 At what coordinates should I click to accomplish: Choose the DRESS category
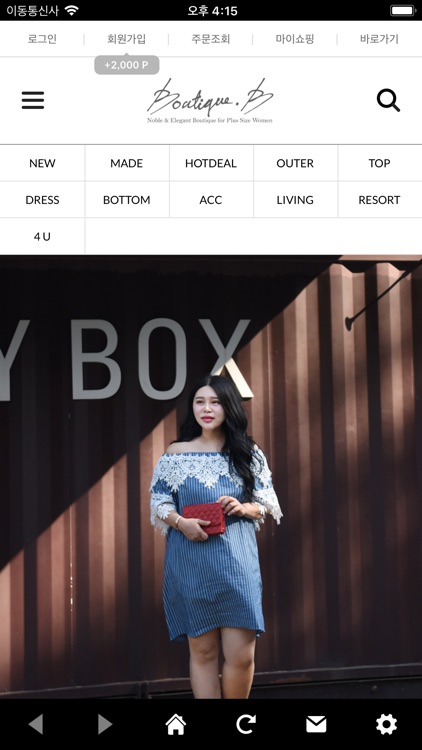[42, 199]
